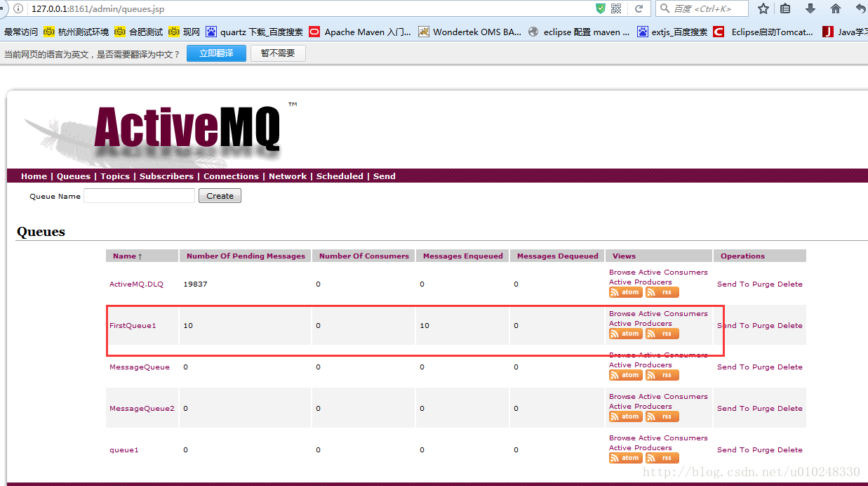The height and width of the screenshot is (486, 868).
Task: Sort by the Name column header
Action: 127,256
